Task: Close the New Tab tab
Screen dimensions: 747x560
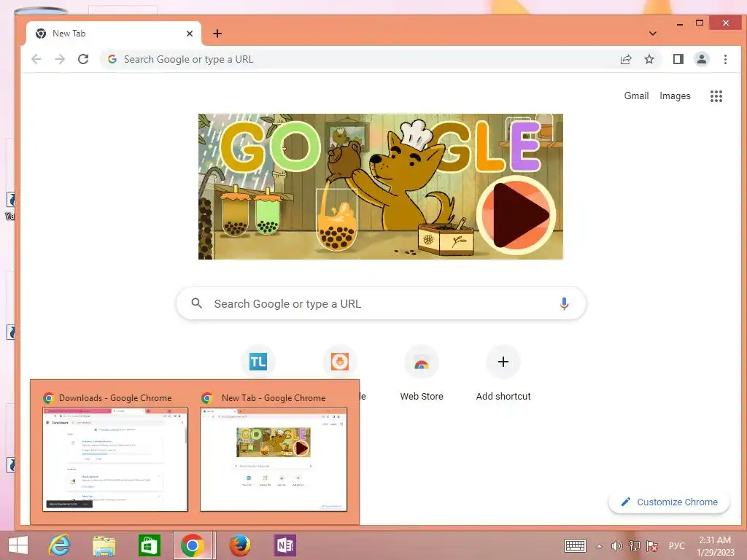Action: pyautogui.click(x=190, y=34)
